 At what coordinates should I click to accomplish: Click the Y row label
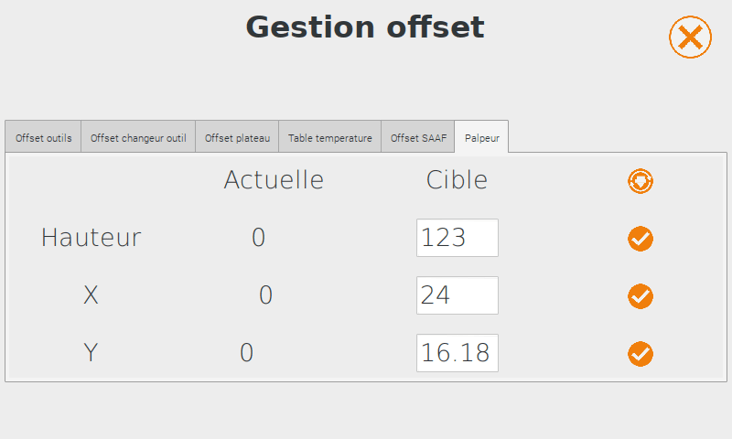pyautogui.click(x=91, y=353)
